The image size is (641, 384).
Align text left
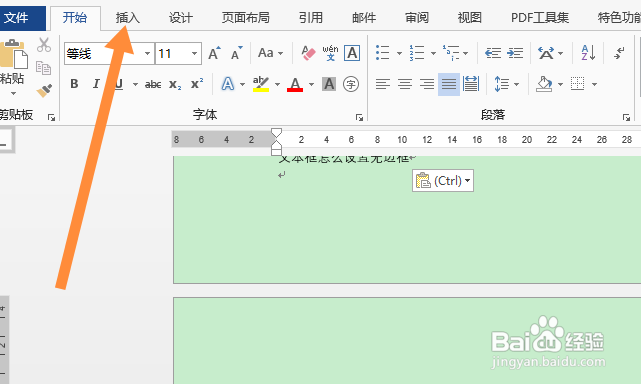tap(383, 84)
